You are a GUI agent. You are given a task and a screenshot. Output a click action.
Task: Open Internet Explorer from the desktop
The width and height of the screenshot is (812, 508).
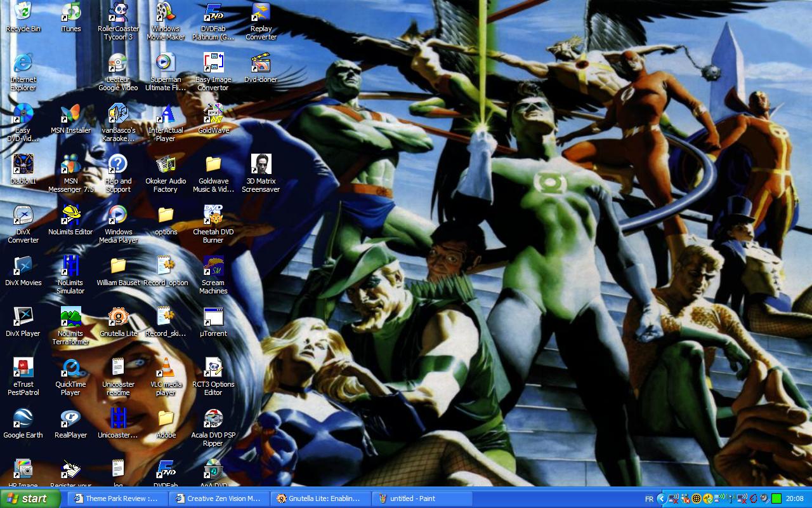pyautogui.click(x=23, y=72)
